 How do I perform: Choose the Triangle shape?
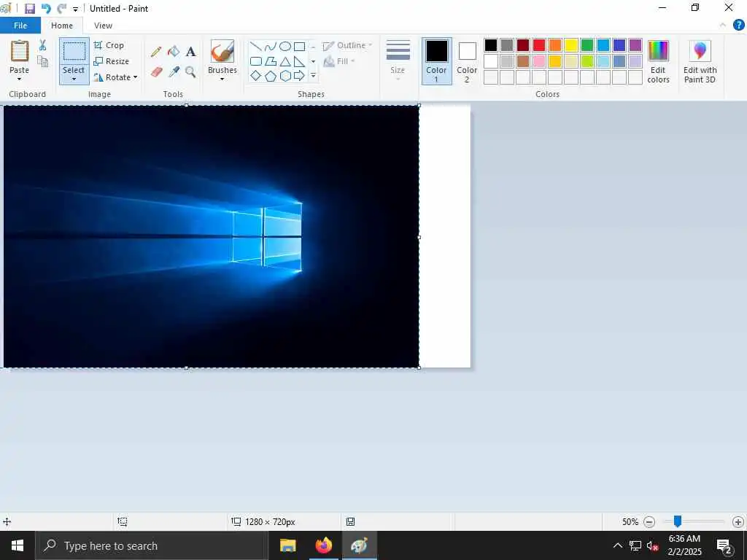coord(285,61)
